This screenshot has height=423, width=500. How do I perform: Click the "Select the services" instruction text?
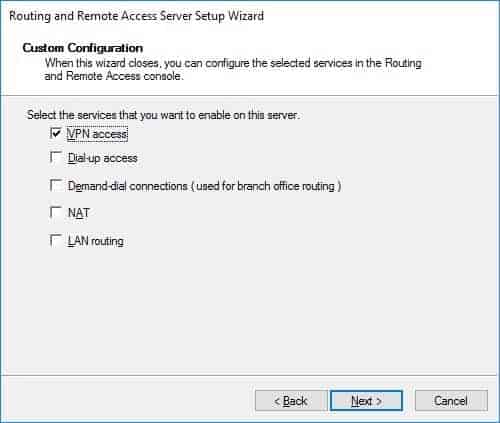coord(164,115)
